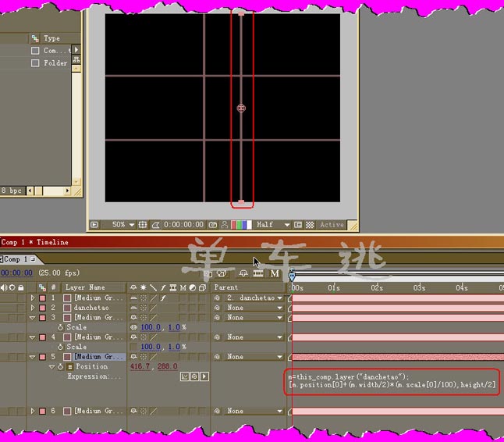Click timeline current time indicator handle
Viewport: 504px width, 442px height.
(x=292, y=276)
